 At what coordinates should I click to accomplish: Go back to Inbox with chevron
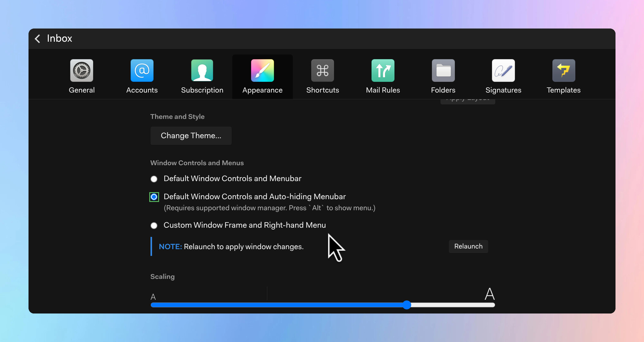click(x=37, y=39)
